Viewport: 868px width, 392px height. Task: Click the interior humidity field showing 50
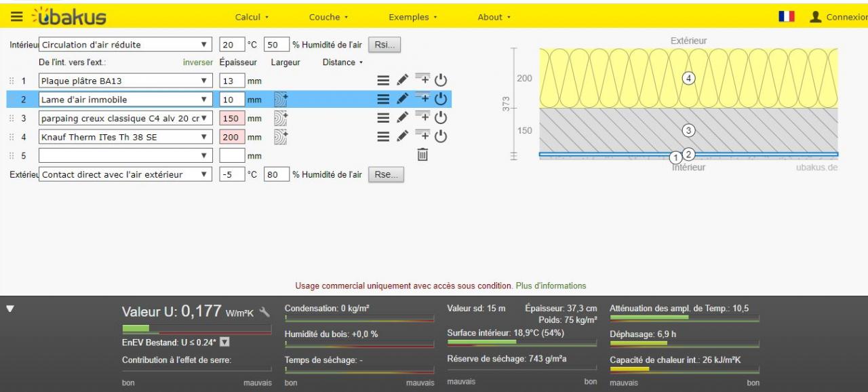click(276, 45)
